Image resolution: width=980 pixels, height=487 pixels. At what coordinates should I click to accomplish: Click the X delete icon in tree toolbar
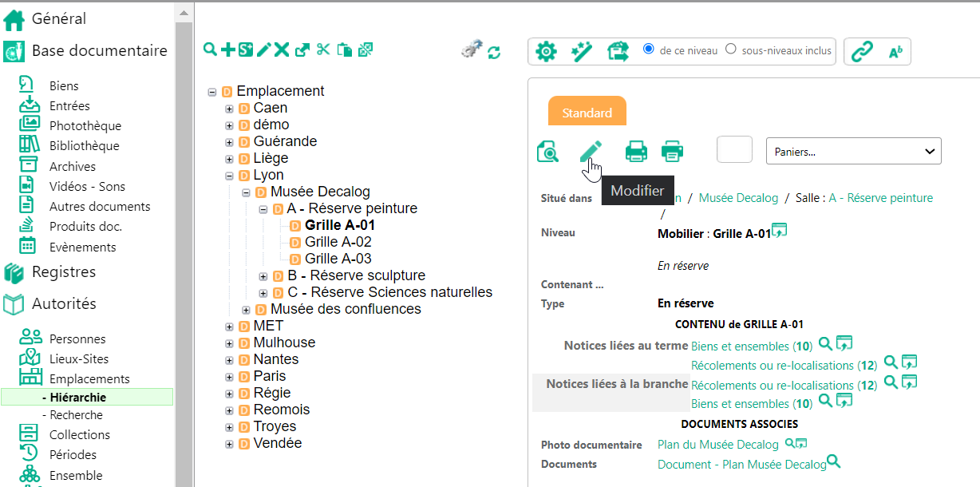pos(282,50)
